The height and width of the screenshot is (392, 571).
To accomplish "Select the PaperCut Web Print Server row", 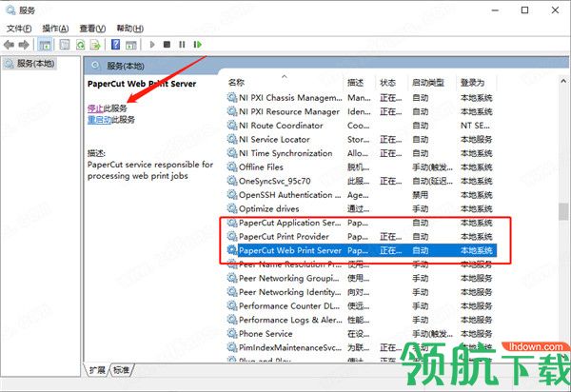I will pyautogui.click(x=361, y=250).
